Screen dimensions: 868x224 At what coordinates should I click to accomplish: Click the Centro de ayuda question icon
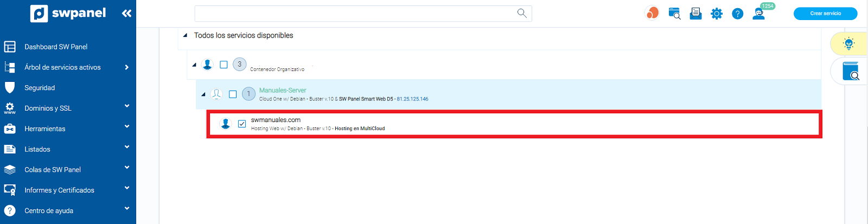[10, 210]
